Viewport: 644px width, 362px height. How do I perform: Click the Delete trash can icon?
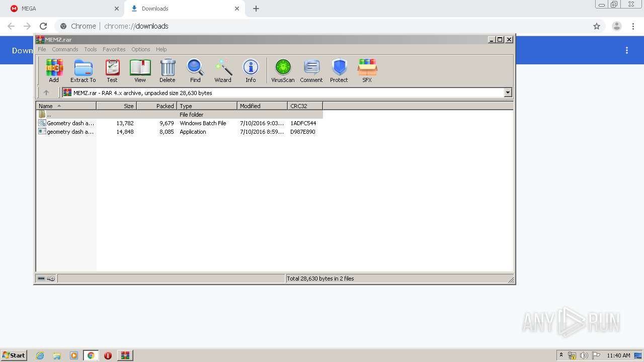(x=168, y=70)
